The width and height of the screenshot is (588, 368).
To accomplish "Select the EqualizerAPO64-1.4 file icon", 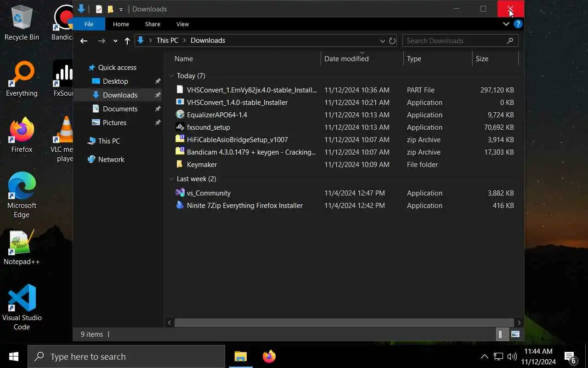I will click(180, 115).
